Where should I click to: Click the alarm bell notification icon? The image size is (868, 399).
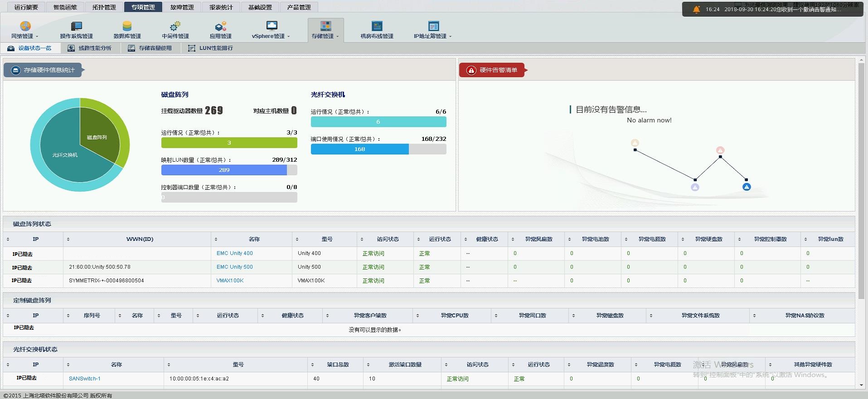point(696,9)
